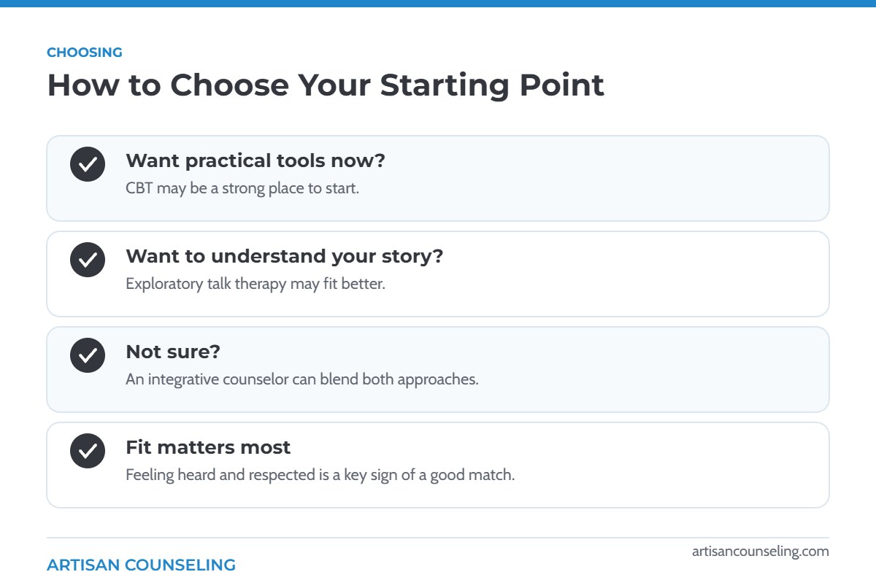This screenshot has height=588, width=876.
Task: Click the checkmark icon beside 'Want practical tools now?'
Action: [x=88, y=164]
